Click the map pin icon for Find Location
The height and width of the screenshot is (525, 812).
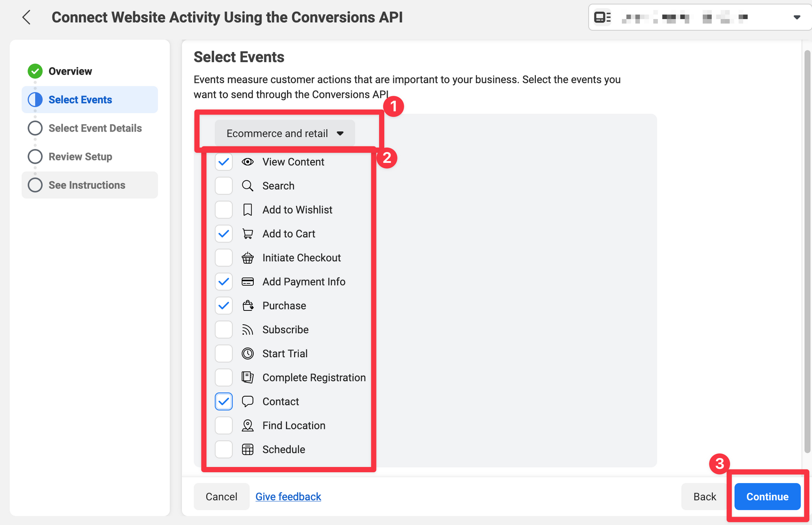(248, 425)
